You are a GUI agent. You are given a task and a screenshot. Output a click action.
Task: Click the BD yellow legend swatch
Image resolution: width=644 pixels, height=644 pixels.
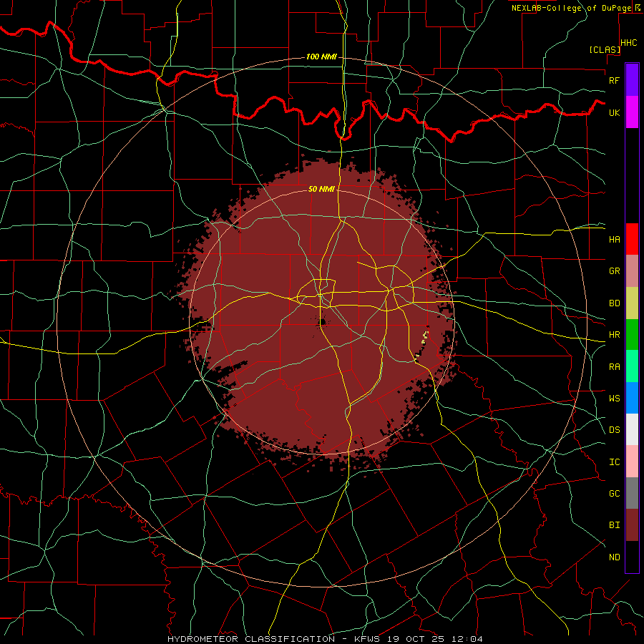point(632,303)
